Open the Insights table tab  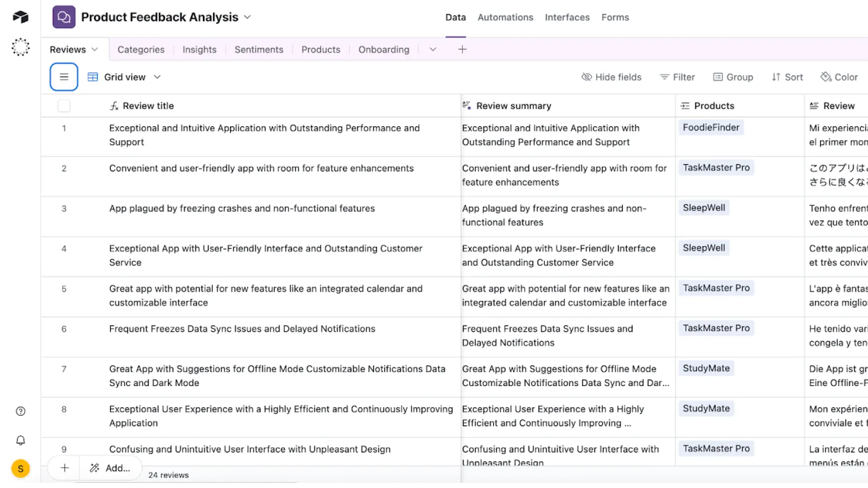[x=200, y=49]
